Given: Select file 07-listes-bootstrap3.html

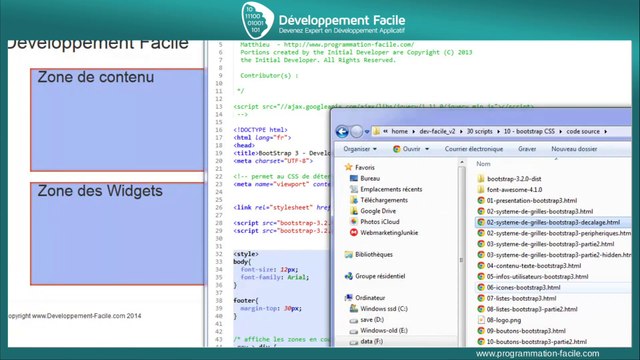Looking at the screenshot, I should tap(516, 298).
